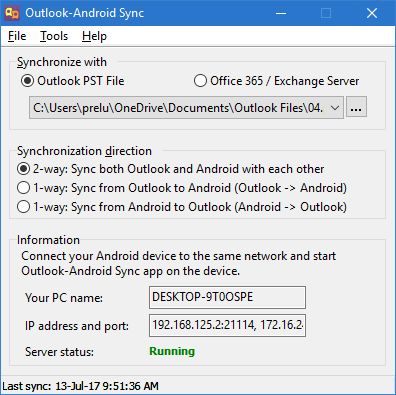The image size is (396, 395).
Task: Choose 1-way sync from Outlook to Android
Action: click(x=182, y=188)
